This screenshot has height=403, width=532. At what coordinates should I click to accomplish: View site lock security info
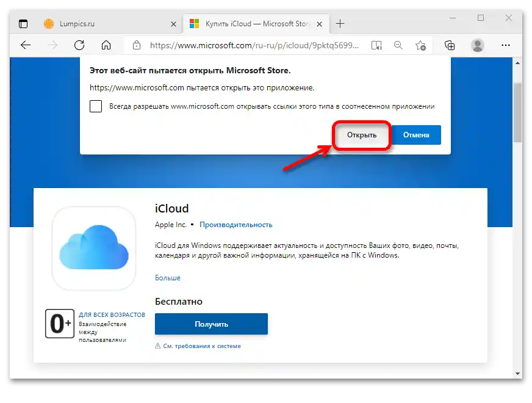point(137,45)
